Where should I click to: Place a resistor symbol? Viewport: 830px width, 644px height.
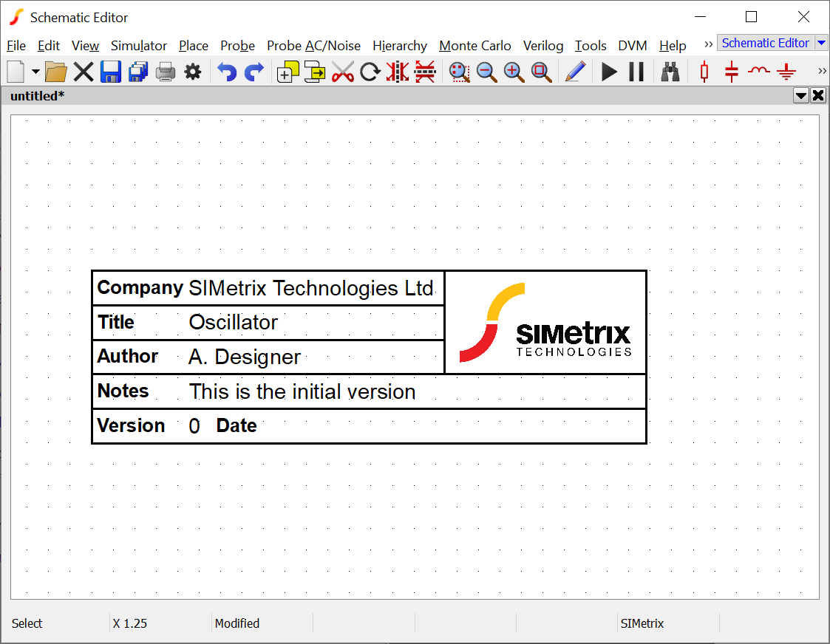[x=704, y=72]
